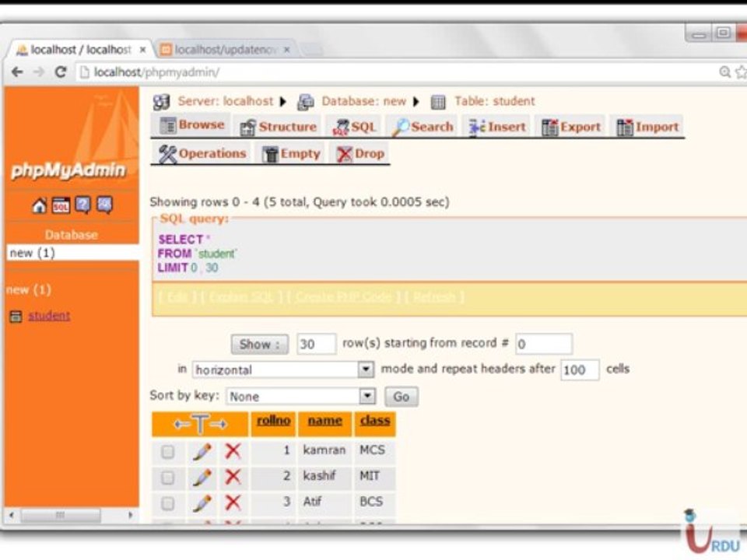Click the database icon in breadcrumb
The image size is (747, 560).
[305, 102]
